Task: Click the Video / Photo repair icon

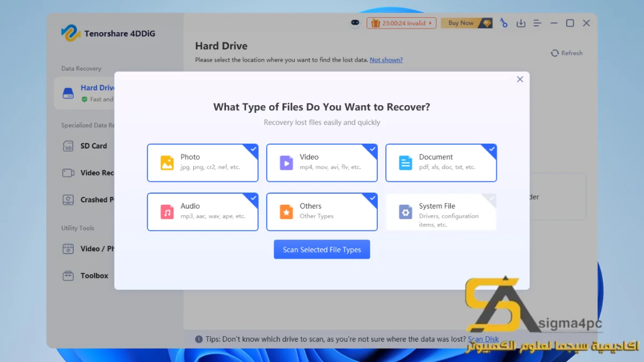Action: pos(68,249)
